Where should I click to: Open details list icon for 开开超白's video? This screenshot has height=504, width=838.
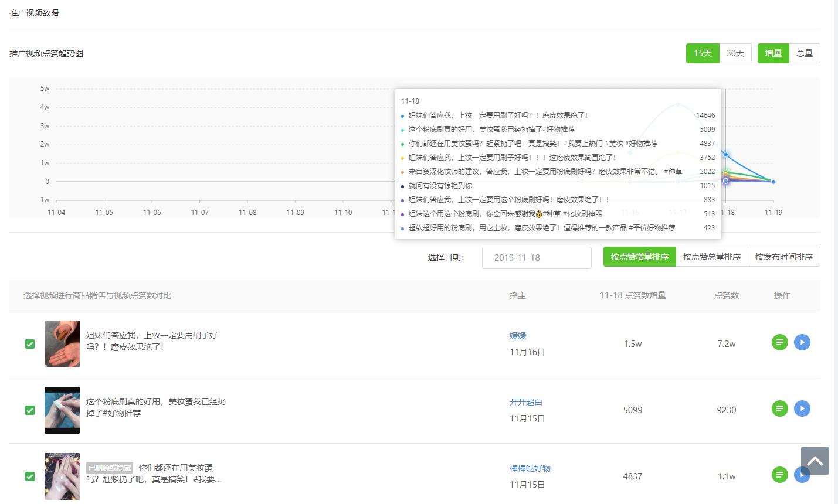tap(779, 408)
